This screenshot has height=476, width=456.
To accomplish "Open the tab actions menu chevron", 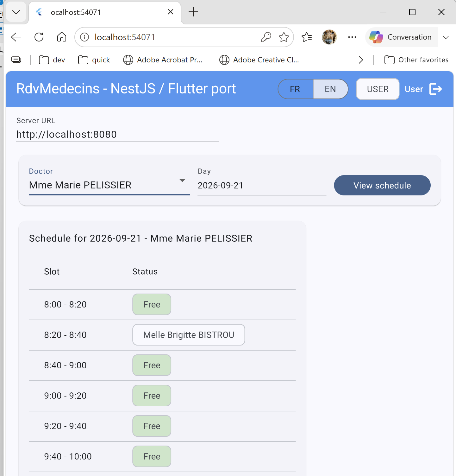I will coord(16,12).
